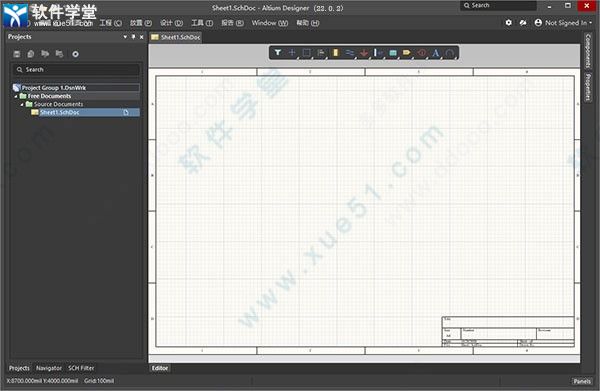The height and width of the screenshot is (391, 600).
Task: Pin the Projects panel with pushpin
Action: tap(133, 37)
